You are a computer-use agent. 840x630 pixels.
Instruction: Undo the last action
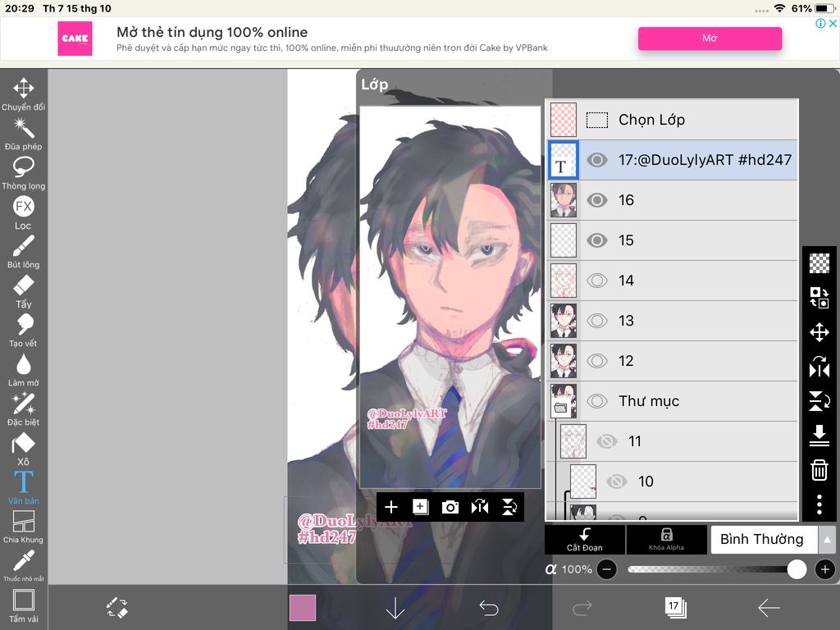[x=489, y=608]
